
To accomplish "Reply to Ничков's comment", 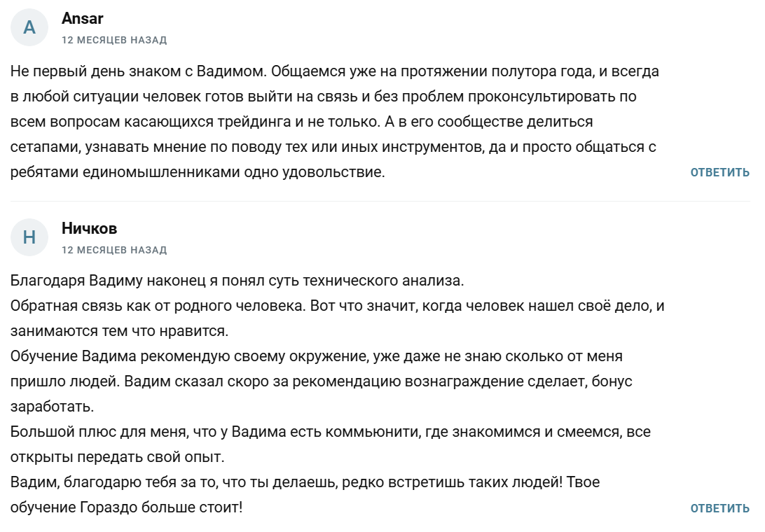I will click(x=719, y=508).
